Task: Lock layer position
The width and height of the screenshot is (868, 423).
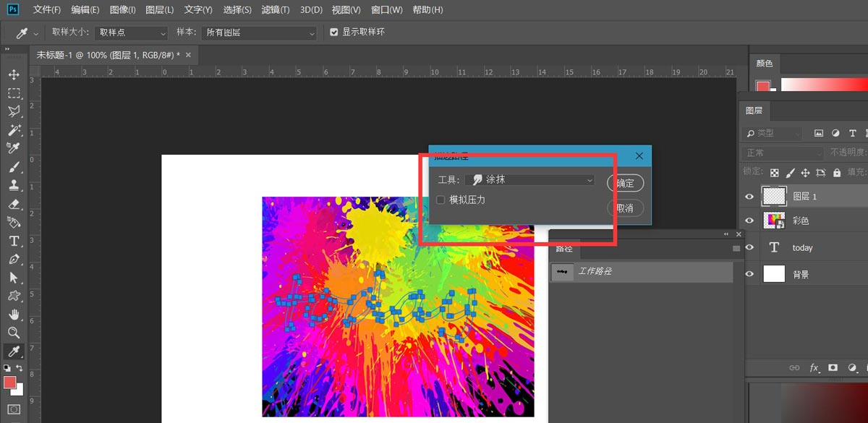Action: (805, 173)
